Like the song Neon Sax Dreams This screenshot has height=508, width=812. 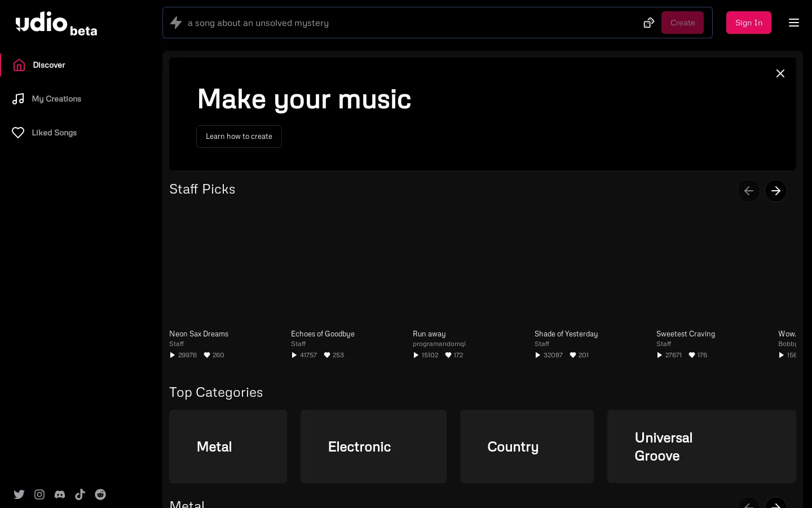coord(207,355)
